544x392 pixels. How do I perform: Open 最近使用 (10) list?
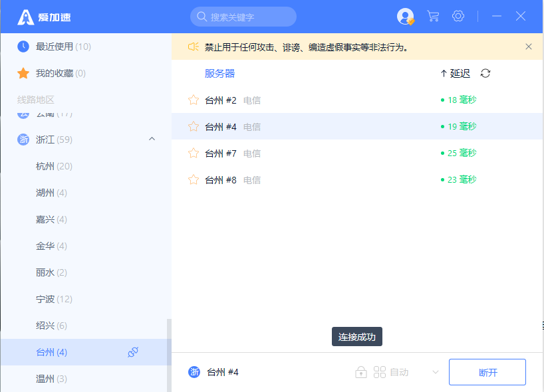point(86,47)
